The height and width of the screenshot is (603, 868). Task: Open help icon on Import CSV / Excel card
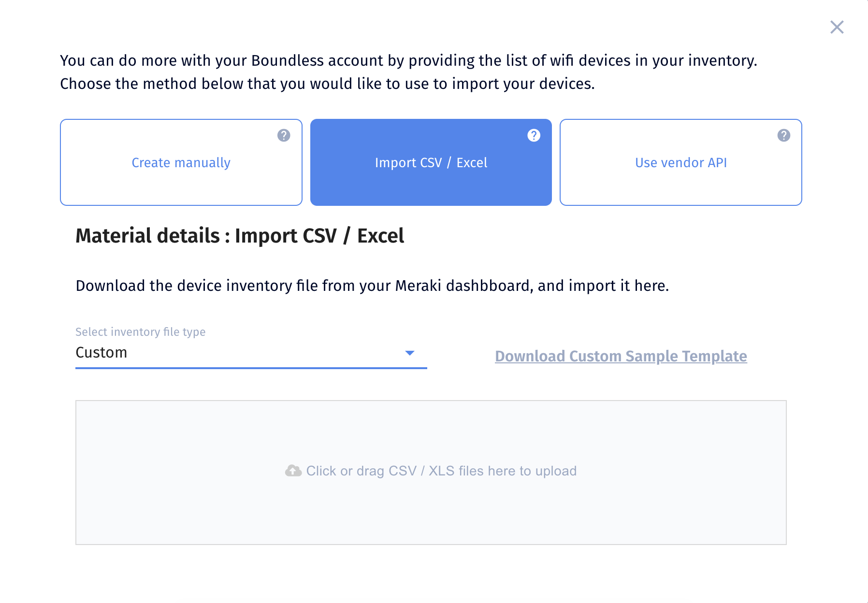534,135
